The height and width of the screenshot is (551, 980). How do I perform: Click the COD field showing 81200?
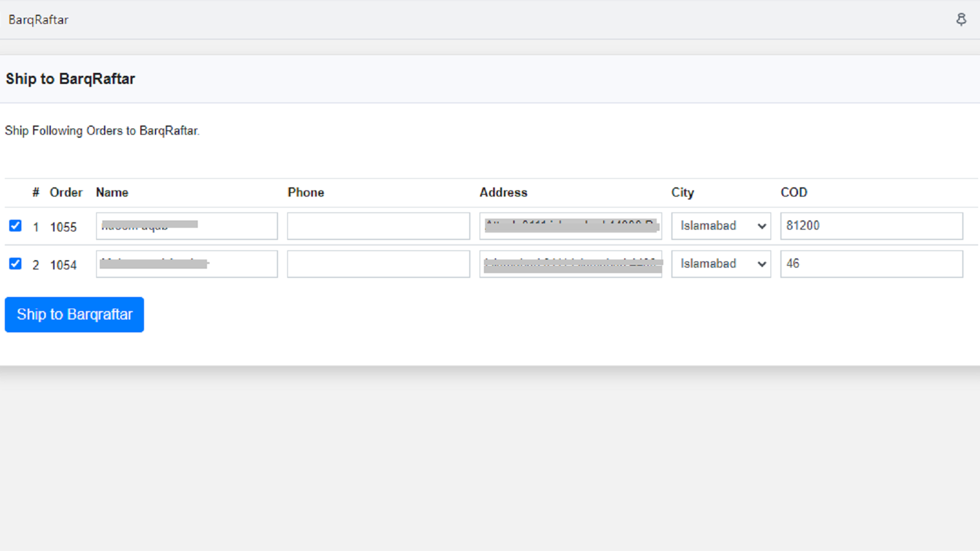pyautogui.click(x=872, y=226)
